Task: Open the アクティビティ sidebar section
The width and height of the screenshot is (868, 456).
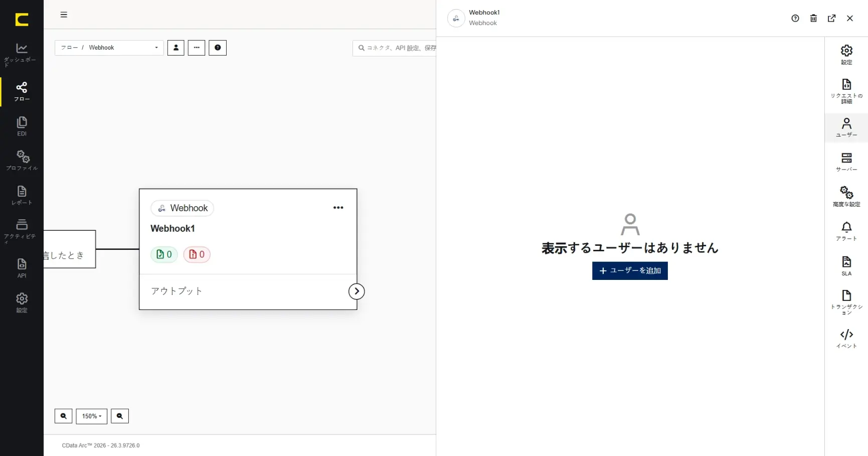Action: (22, 231)
